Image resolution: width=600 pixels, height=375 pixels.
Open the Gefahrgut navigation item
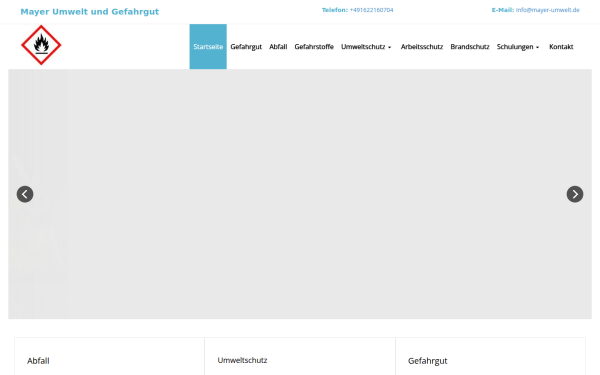click(246, 47)
